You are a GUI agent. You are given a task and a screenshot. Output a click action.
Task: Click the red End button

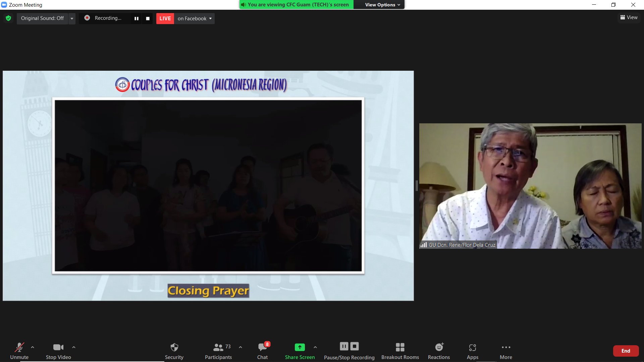(626, 351)
